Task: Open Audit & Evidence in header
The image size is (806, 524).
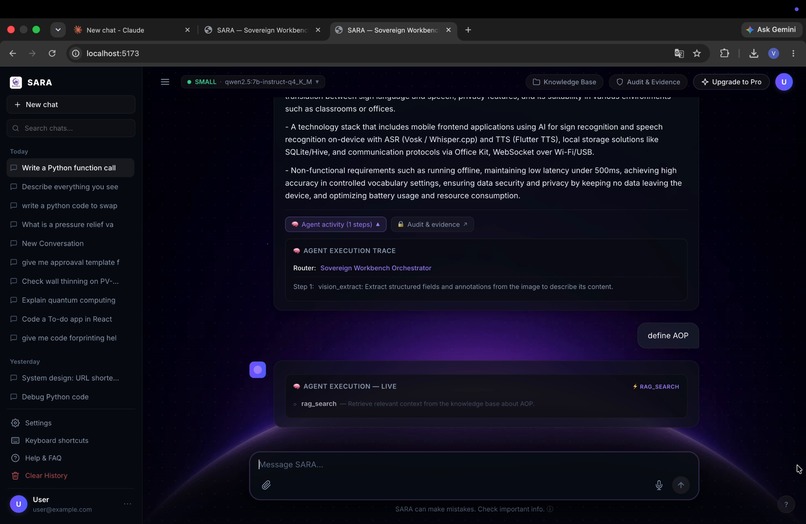Action: (x=648, y=82)
